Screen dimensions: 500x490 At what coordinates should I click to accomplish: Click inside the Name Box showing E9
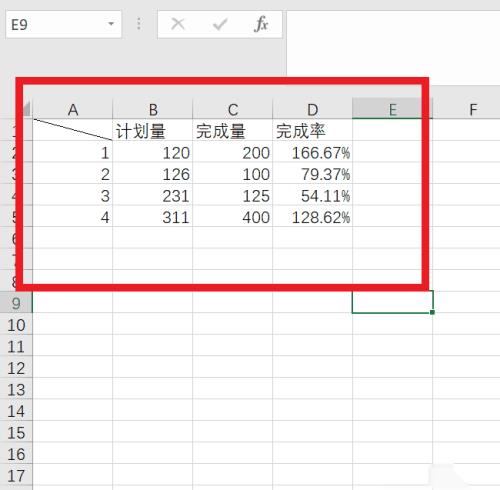click(57, 25)
